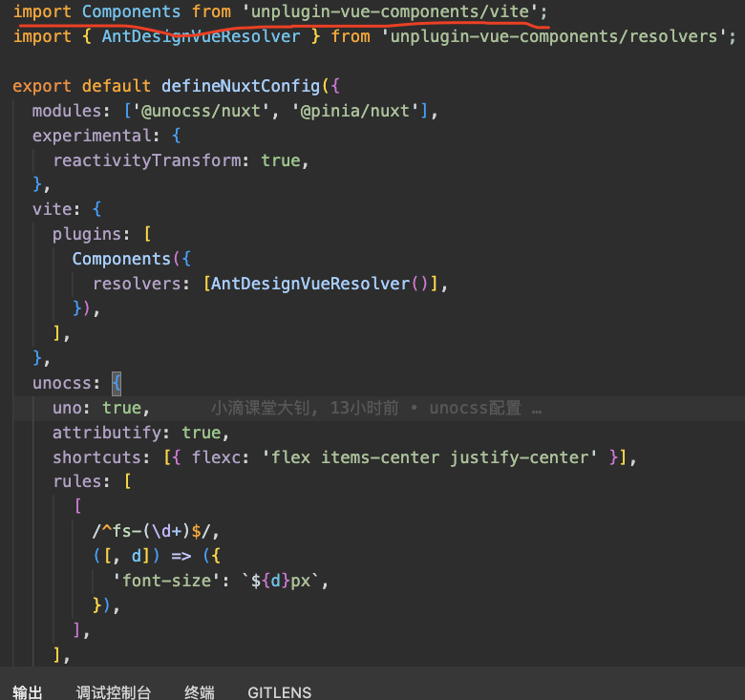Click reactivityTransform property
The height and width of the screenshot is (700, 745).
point(147,160)
